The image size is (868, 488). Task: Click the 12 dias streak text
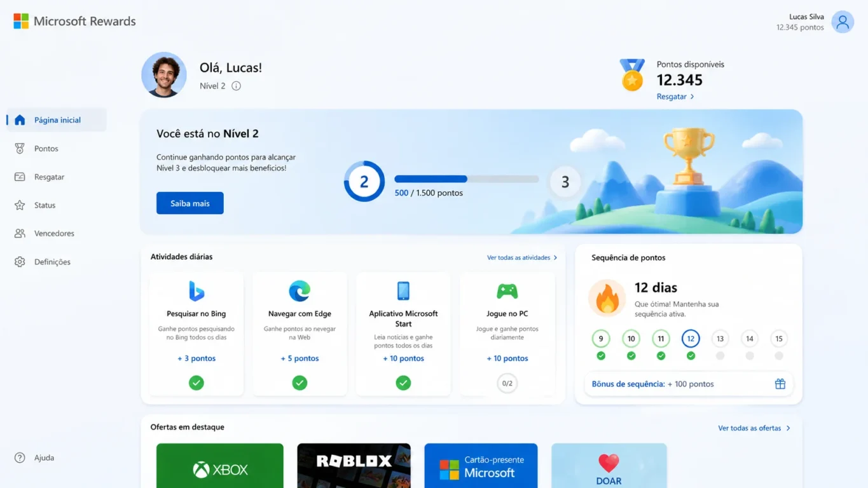click(656, 288)
